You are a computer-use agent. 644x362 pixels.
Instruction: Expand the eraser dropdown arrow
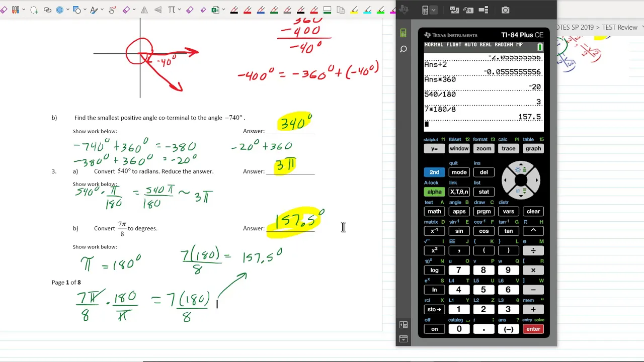(x=134, y=10)
